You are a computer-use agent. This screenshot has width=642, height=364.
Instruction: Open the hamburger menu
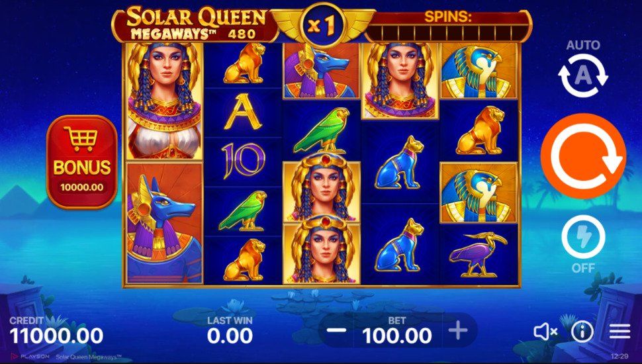619,332
